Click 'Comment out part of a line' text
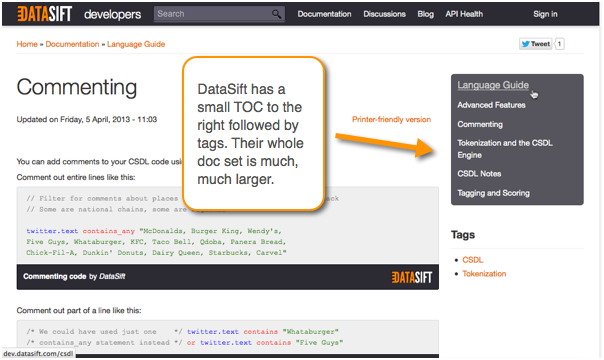Image resolution: width=604 pixels, height=360 pixels. coord(79,311)
